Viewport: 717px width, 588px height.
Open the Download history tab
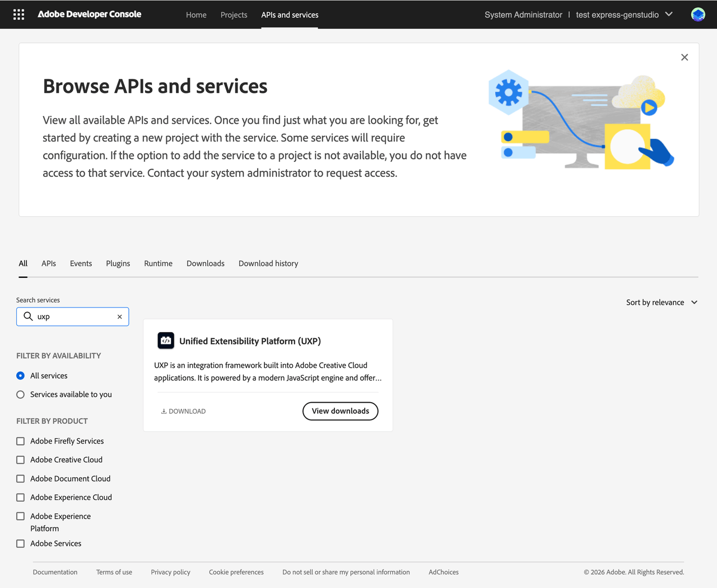pyautogui.click(x=268, y=263)
